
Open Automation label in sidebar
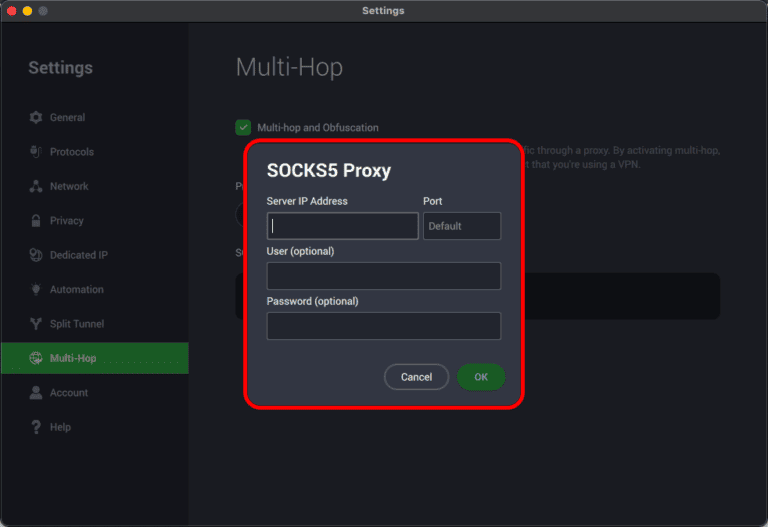pyautogui.click(x=77, y=289)
